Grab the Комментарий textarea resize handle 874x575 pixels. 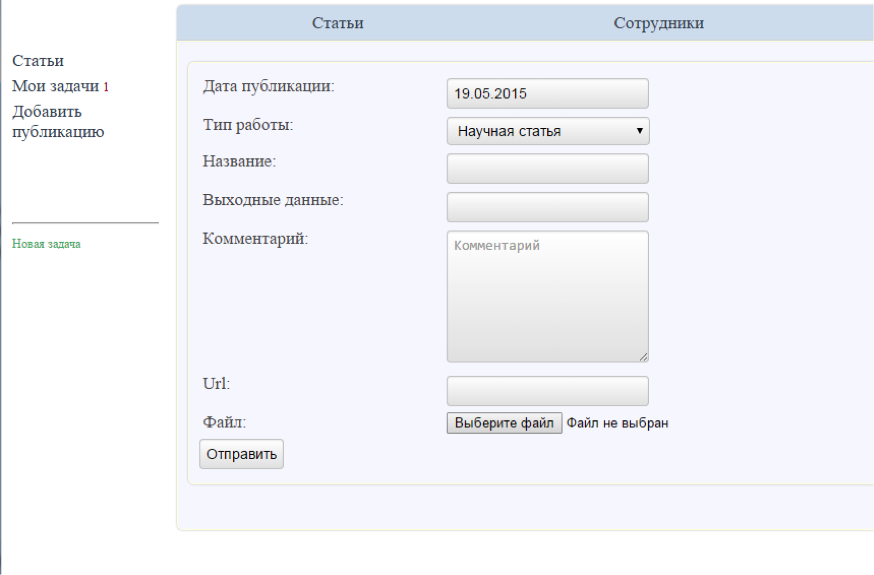[x=644, y=357]
